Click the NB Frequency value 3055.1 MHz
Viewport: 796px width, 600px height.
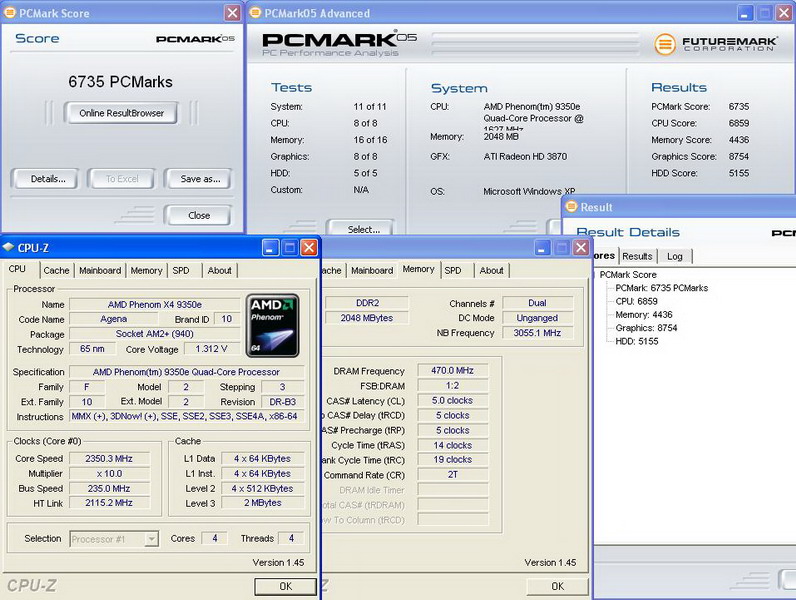coord(537,333)
